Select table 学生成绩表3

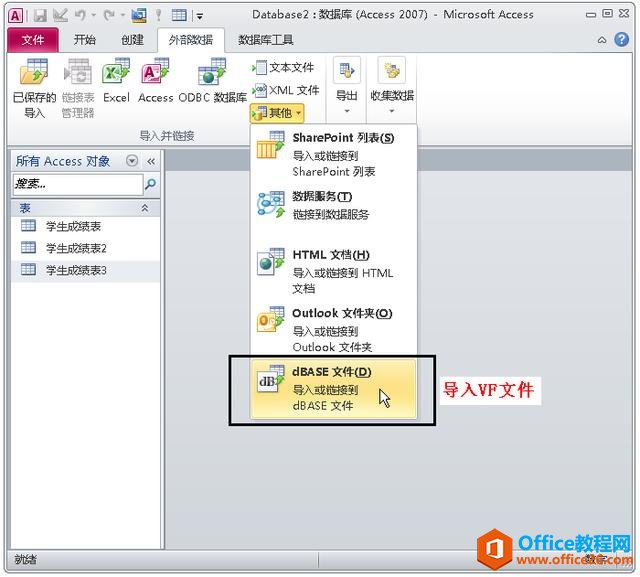click(x=85, y=270)
